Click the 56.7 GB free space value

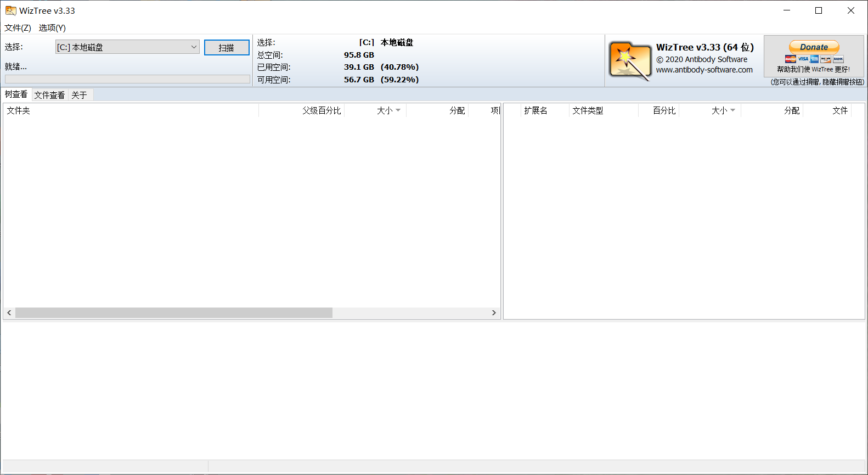point(359,80)
